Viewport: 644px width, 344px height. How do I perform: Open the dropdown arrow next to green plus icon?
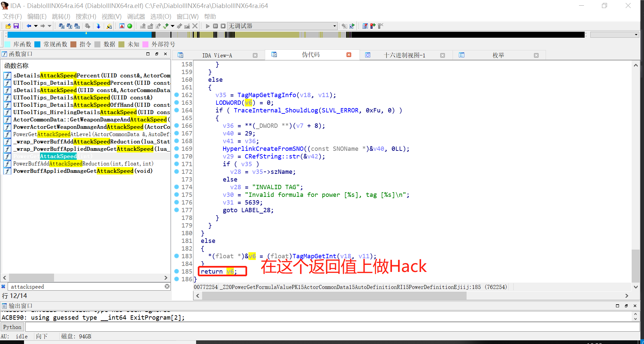click(x=172, y=26)
